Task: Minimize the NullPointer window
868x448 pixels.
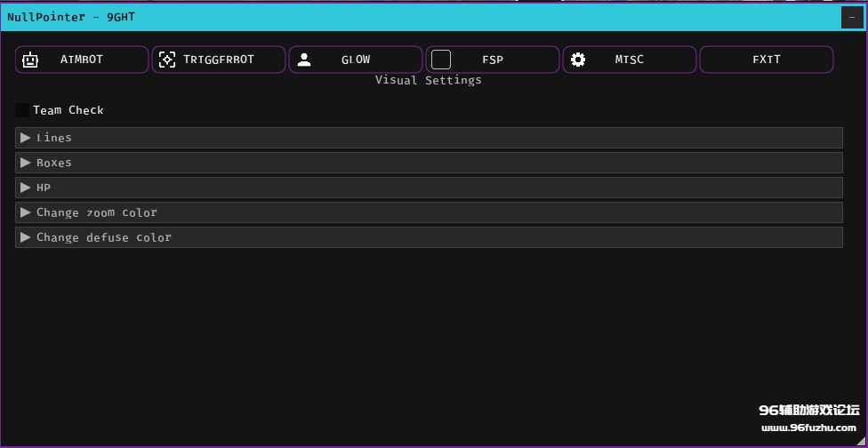Action: pos(851,17)
